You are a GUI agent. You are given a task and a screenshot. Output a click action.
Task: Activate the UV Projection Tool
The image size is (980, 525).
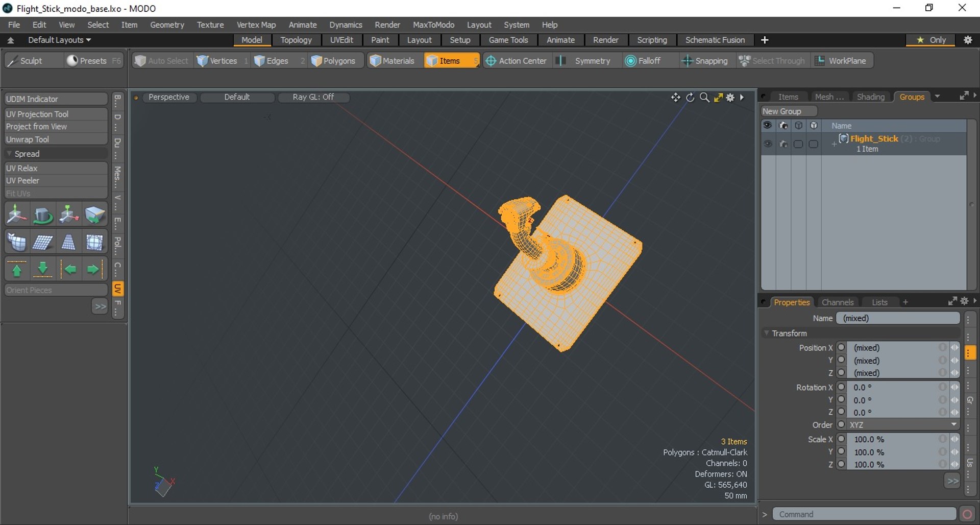[56, 114]
